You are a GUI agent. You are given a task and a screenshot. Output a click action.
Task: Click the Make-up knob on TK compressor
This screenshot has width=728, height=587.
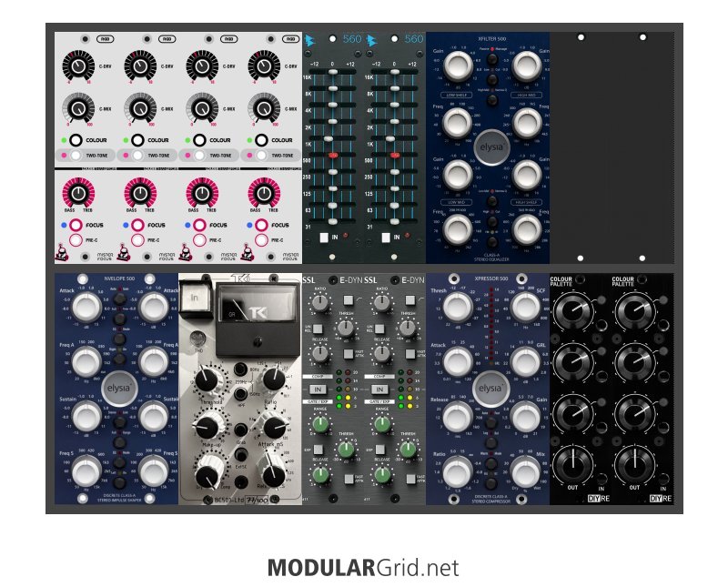click(207, 425)
